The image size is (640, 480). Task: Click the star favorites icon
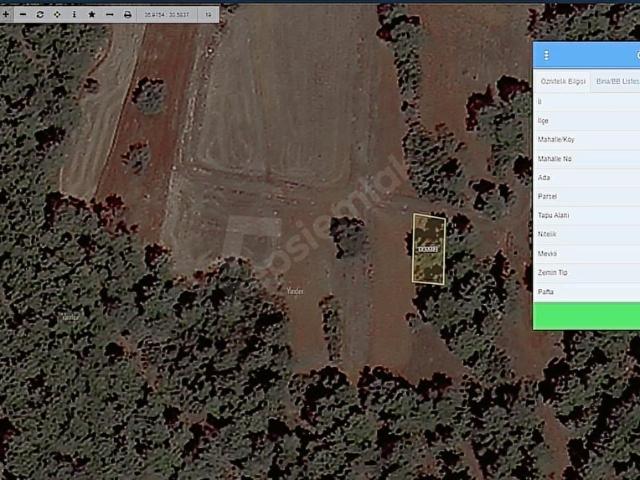(x=92, y=15)
